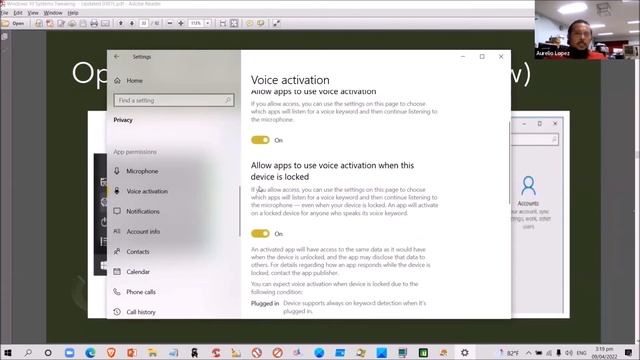
Task: Go to next page with down arrow
Action: (132, 24)
